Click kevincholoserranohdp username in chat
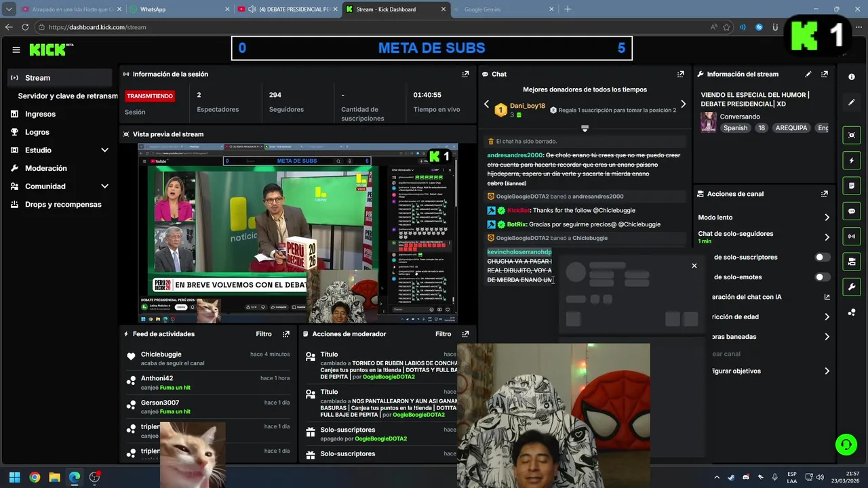Screen dimensions: 868x488 pos(519,252)
